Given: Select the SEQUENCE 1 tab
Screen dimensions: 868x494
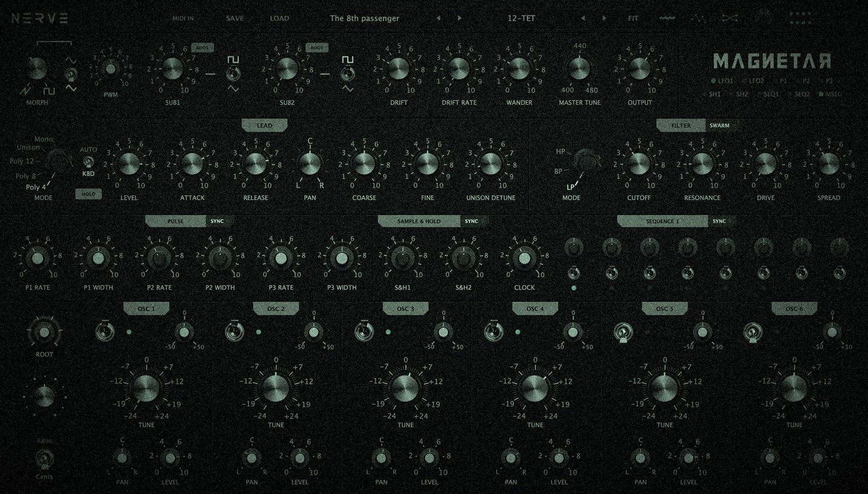Looking at the screenshot, I should coord(662,221).
